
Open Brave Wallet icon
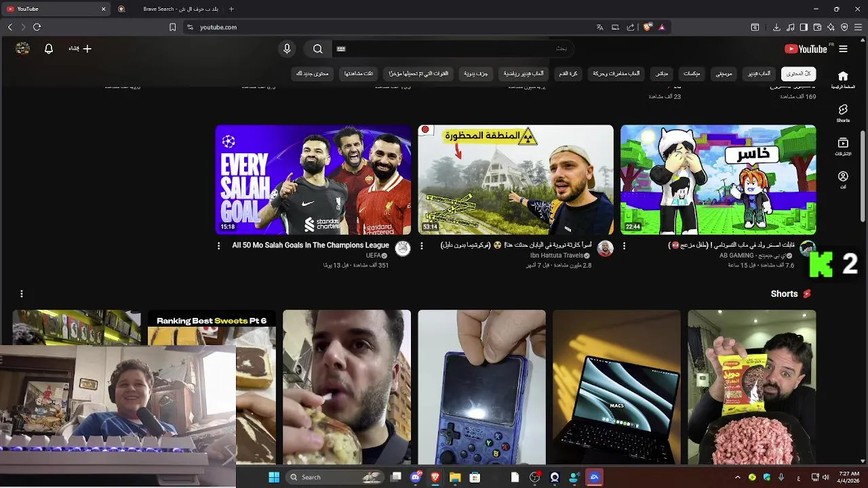pos(817,27)
